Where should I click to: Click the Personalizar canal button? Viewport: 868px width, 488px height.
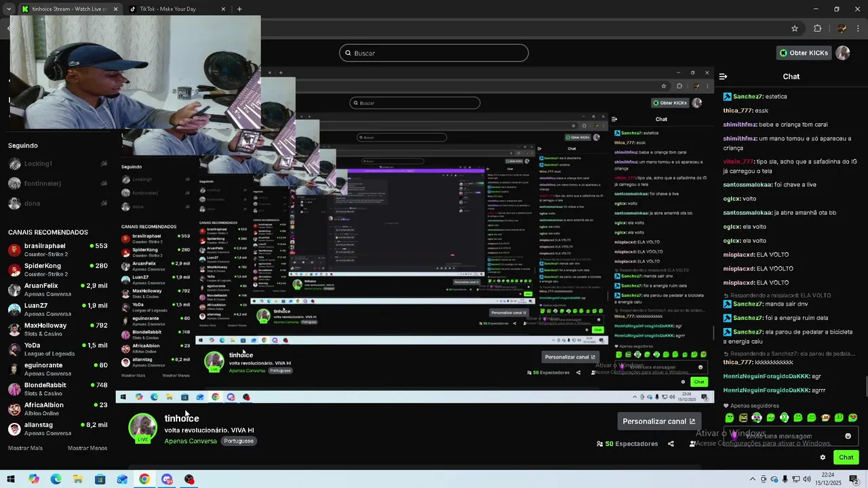click(x=658, y=421)
